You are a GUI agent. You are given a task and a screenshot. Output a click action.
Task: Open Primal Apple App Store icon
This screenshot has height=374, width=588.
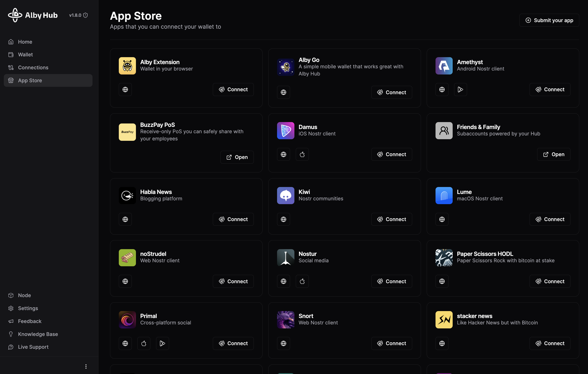pyautogui.click(x=144, y=344)
